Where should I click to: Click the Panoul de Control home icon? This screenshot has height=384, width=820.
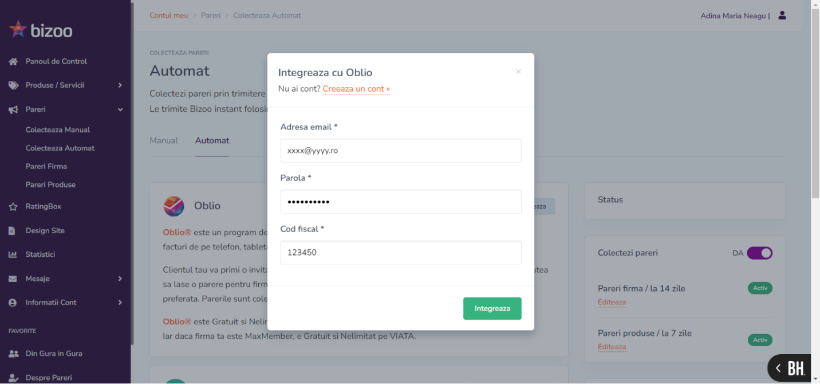14,62
